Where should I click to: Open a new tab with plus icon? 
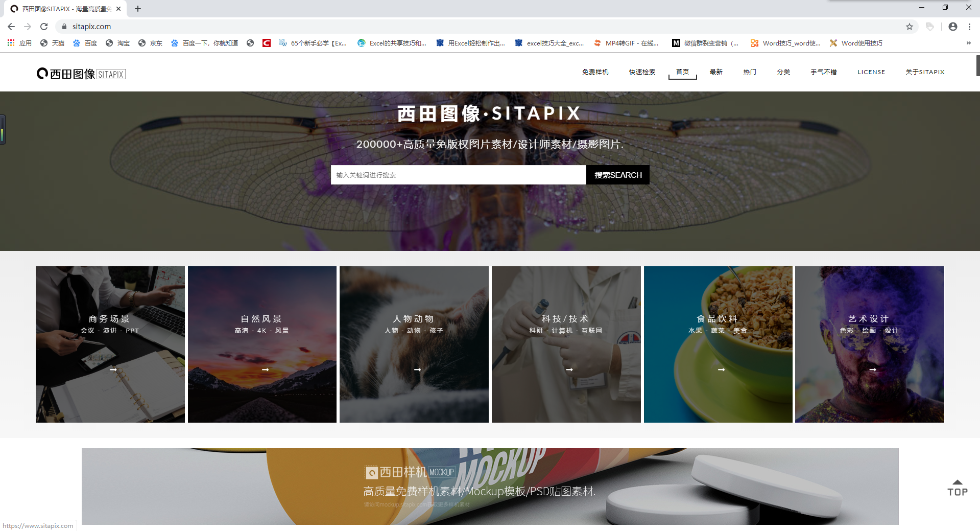pos(138,9)
